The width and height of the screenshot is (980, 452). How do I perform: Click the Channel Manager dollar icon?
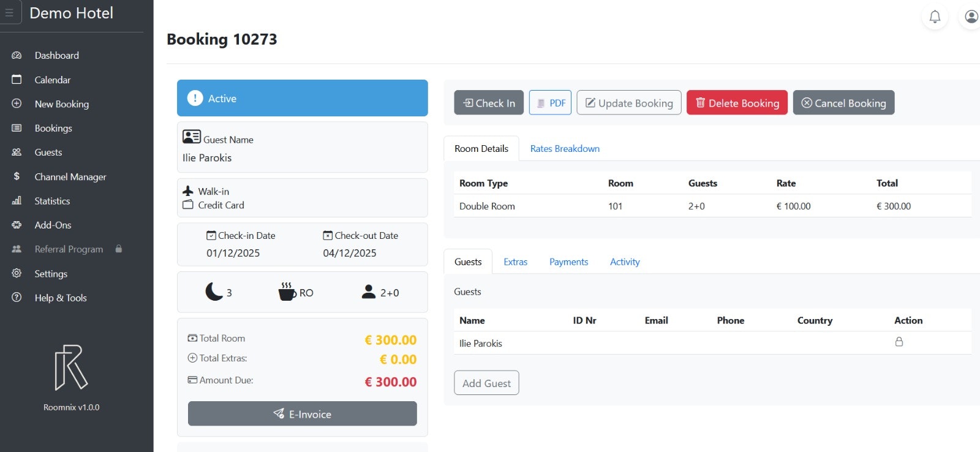[x=17, y=176]
